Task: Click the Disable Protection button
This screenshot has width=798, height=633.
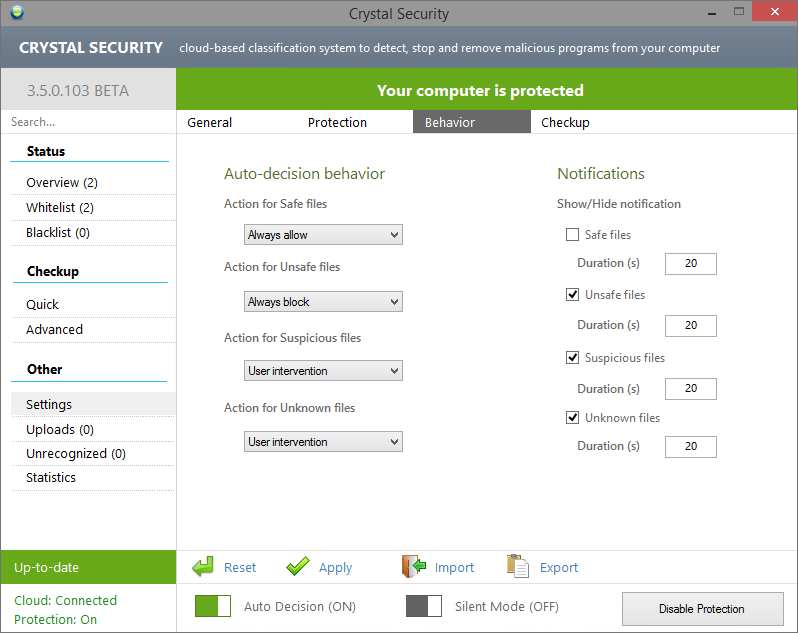Action: (x=702, y=609)
